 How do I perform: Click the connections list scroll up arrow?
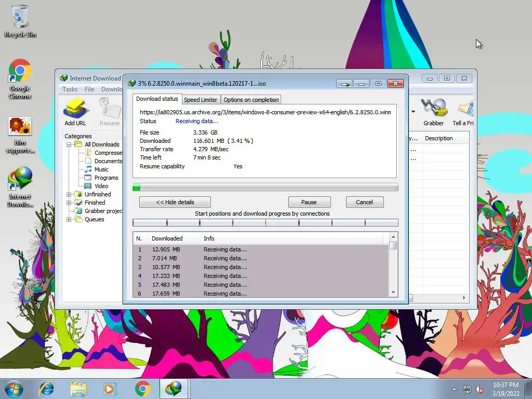(x=393, y=237)
